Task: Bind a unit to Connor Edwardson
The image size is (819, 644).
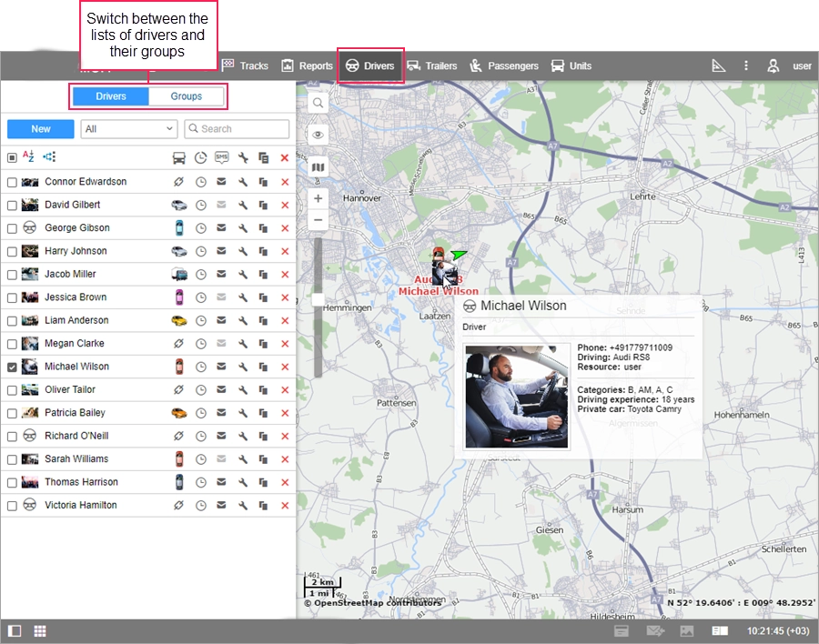Action: click(178, 182)
